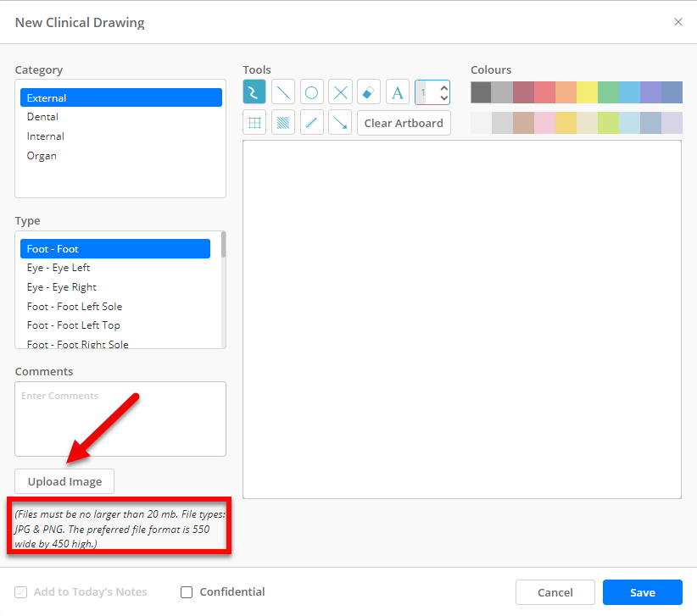Image resolution: width=697 pixels, height=616 pixels.
Task: Cancel the new clinical drawing
Action: click(x=555, y=592)
